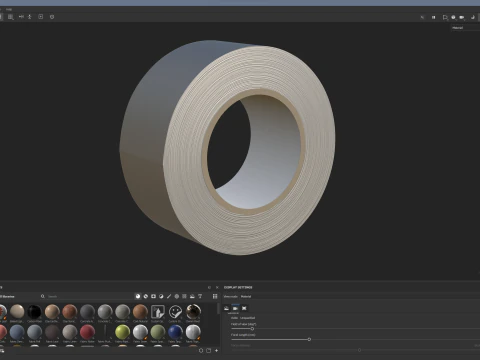Click the grid layout icon in top toolbar

(11, 17)
